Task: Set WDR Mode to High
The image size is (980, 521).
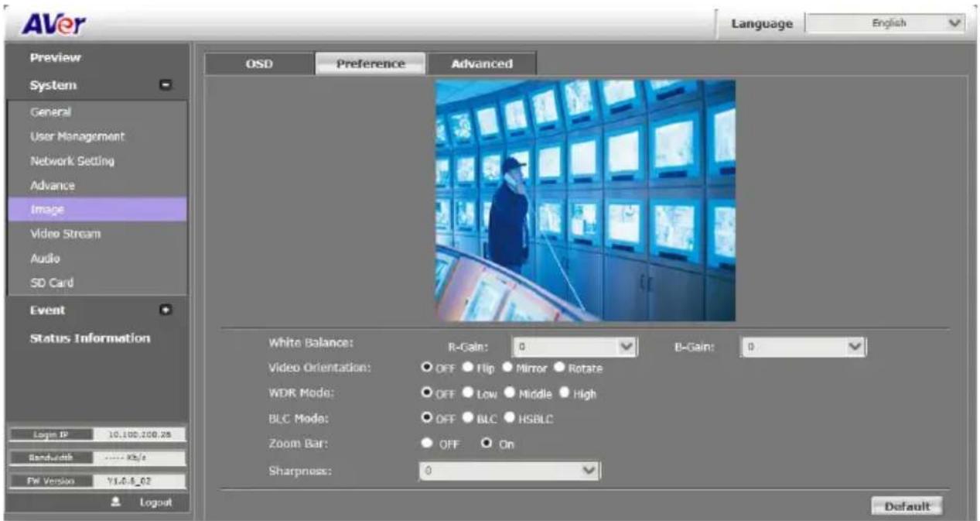Action: 565,393
